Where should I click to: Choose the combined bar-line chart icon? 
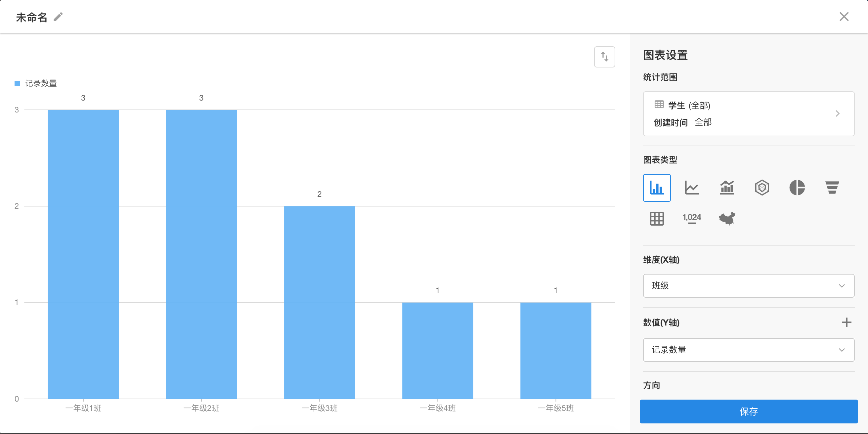(x=727, y=188)
